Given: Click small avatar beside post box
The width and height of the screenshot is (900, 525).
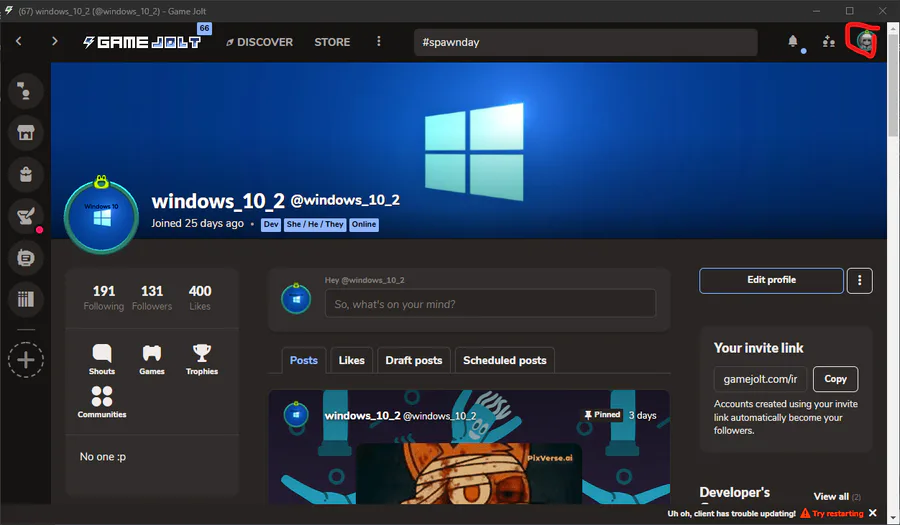Looking at the screenshot, I should pos(296,299).
